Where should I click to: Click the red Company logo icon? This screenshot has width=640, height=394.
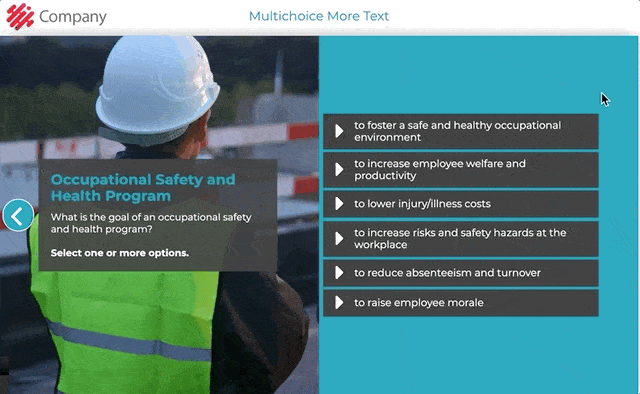click(20, 16)
